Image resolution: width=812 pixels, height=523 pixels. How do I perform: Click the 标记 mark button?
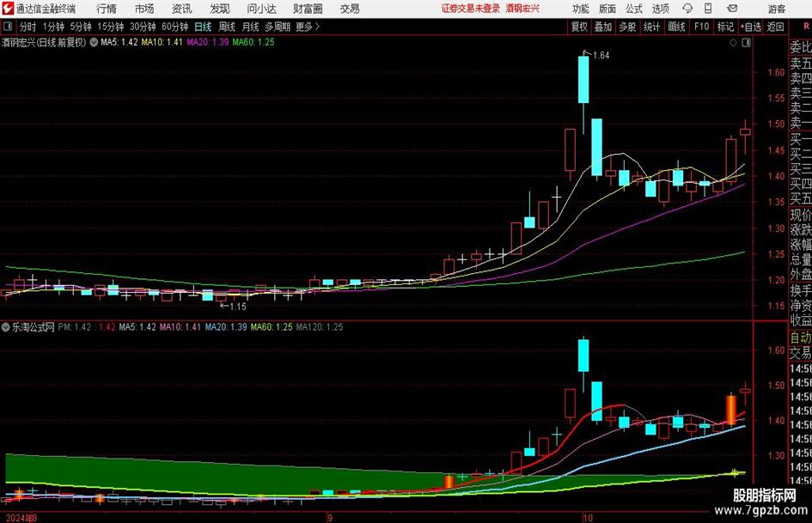pyautogui.click(x=725, y=27)
